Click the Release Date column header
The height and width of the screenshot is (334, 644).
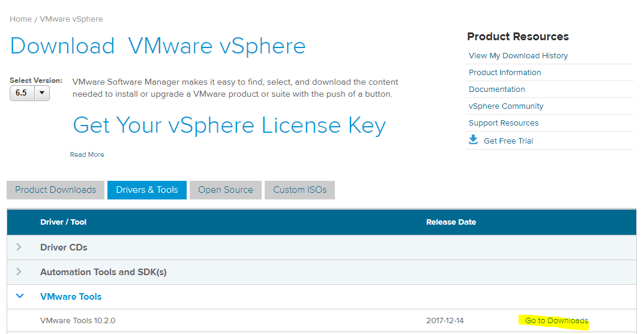451,222
